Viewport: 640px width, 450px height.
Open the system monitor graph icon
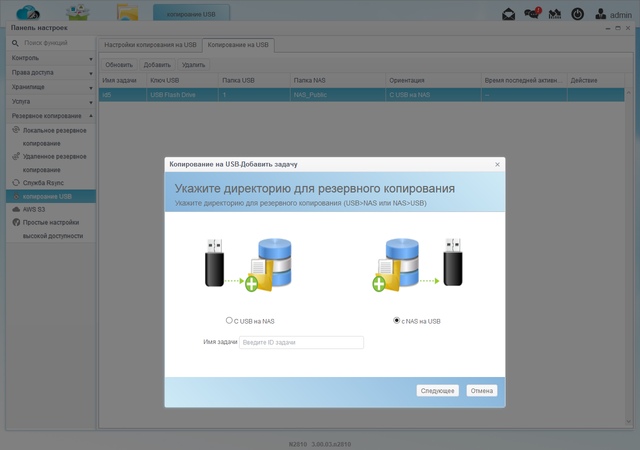[x=554, y=14]
